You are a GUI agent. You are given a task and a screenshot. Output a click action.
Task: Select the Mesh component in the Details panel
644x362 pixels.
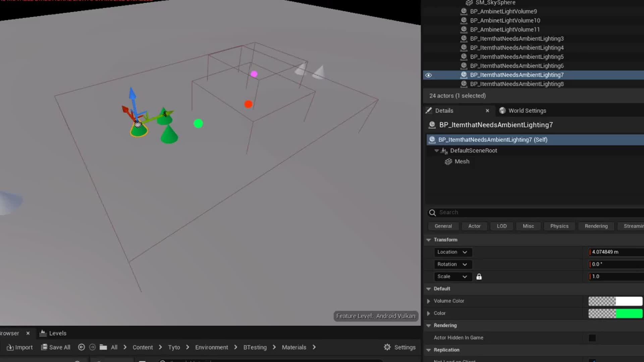pos(462,161)
